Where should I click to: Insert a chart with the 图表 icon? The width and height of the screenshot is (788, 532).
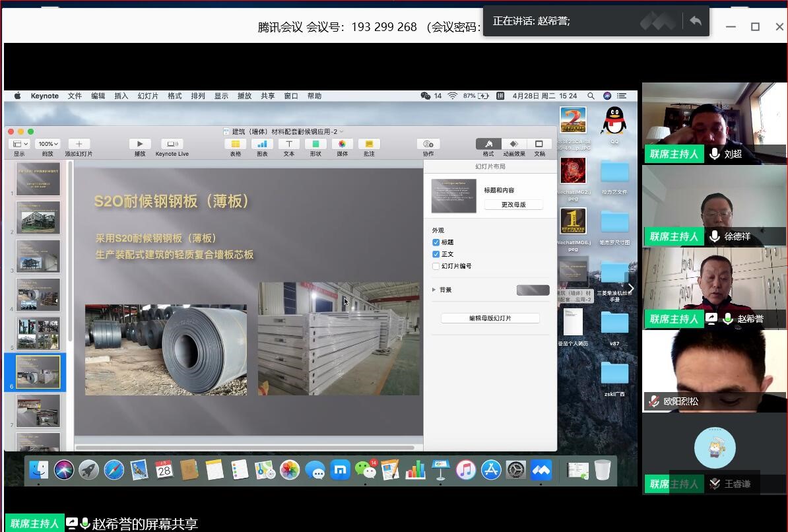(262, 144)
